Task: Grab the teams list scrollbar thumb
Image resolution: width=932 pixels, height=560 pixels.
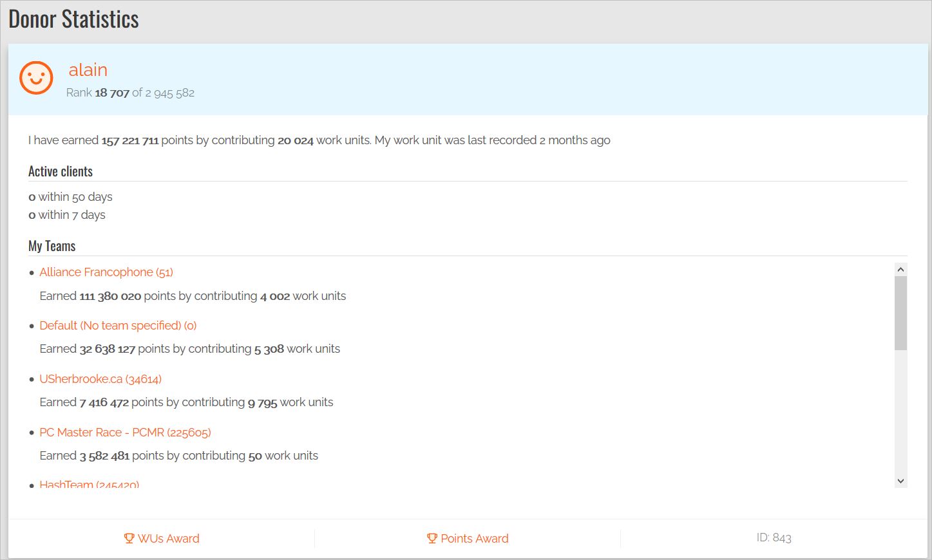Action: click(900, 313)
